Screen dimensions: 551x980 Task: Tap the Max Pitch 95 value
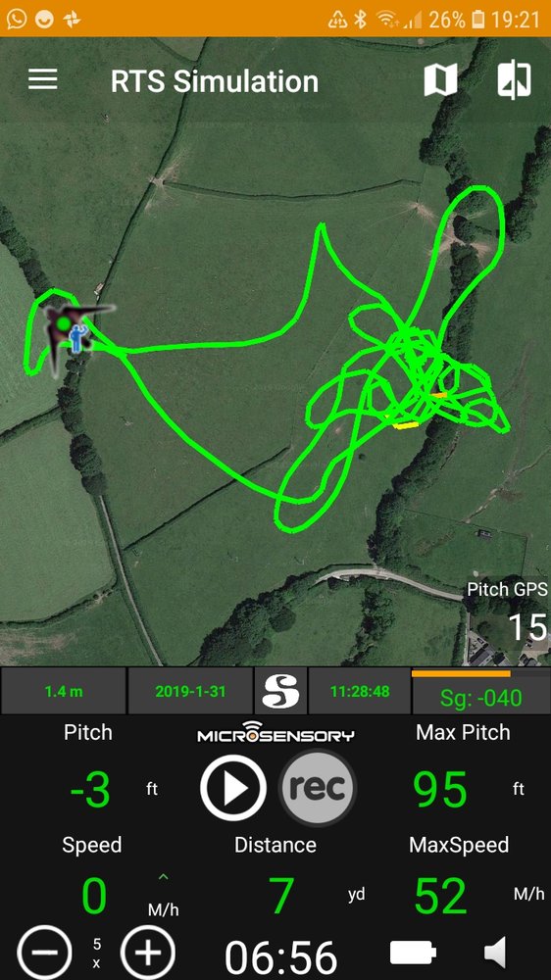point(440,789)
